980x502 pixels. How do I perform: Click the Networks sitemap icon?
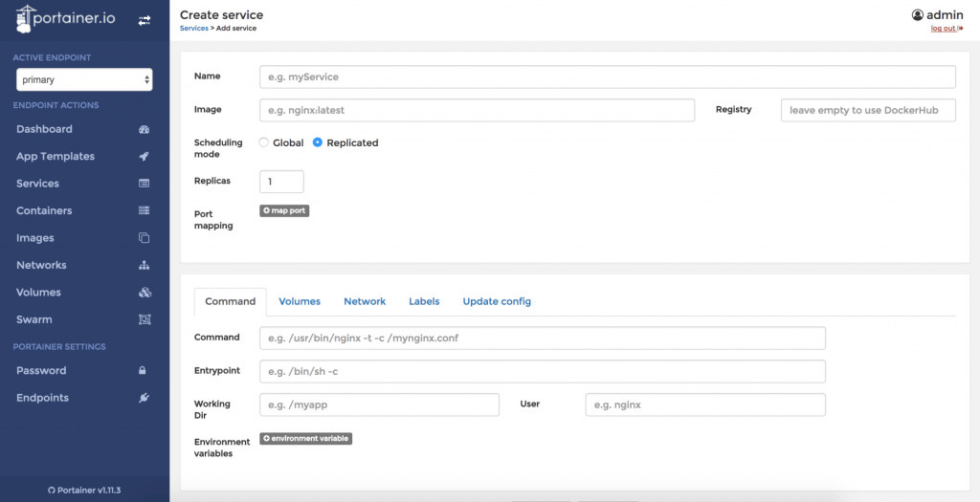(x=145, y=265)
